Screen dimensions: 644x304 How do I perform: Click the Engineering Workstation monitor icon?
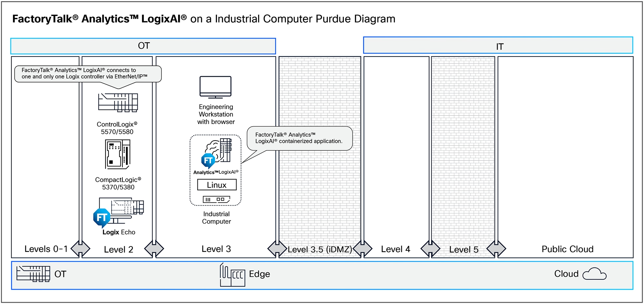pos(215,87)
